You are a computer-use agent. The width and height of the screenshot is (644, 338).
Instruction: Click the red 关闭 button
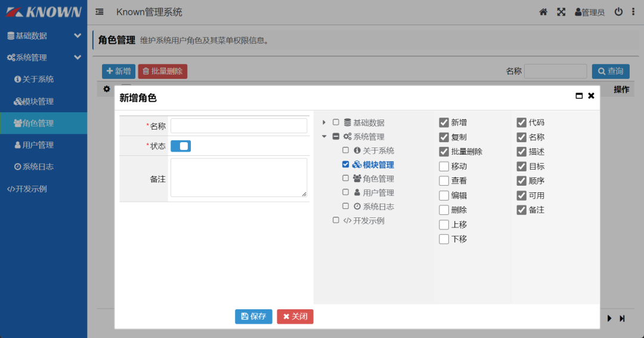(295, 317)
